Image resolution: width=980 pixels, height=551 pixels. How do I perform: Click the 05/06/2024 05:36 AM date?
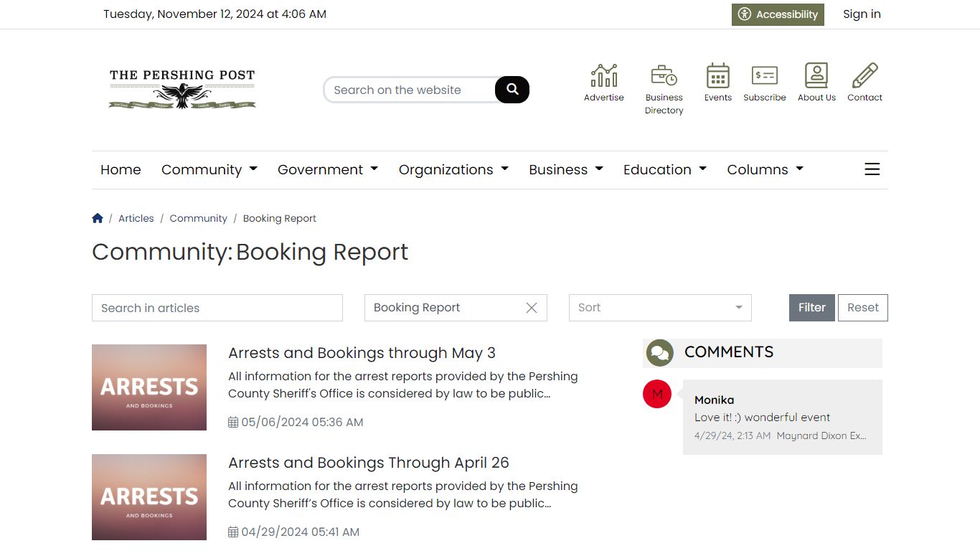tap(302, 422)
